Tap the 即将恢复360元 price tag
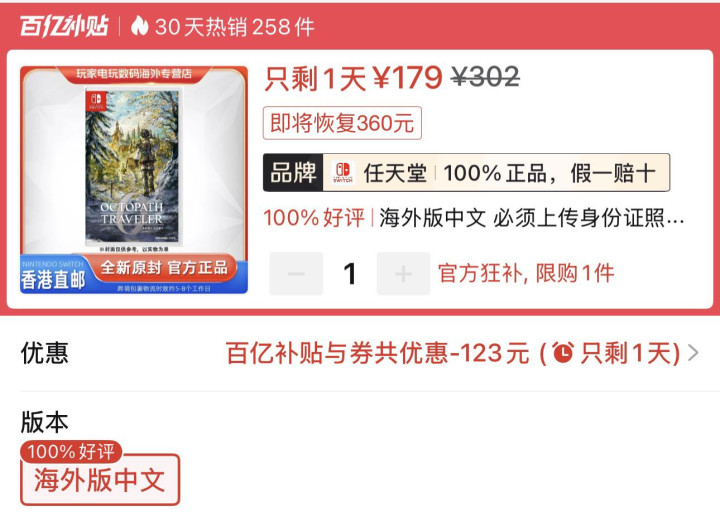 342,123
